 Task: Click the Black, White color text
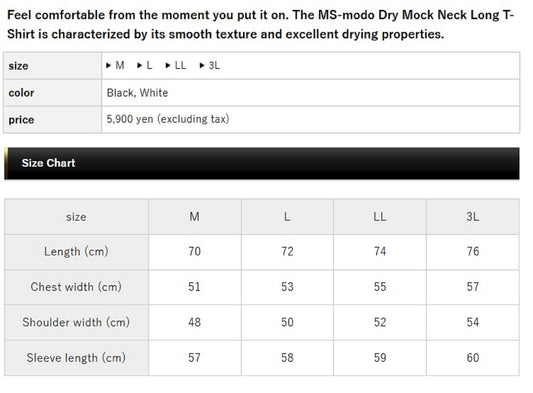(x=137, y=93)
